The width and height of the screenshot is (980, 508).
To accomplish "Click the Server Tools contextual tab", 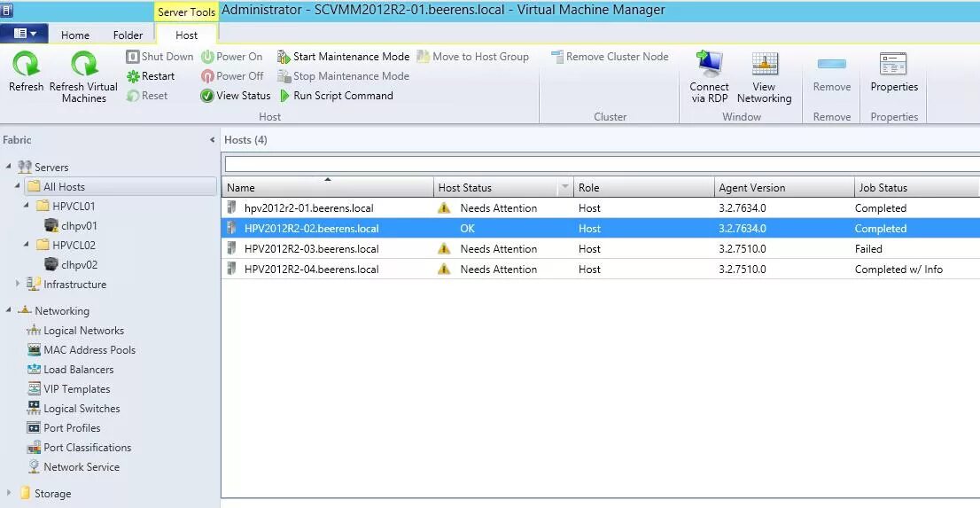I will [x=186, y=12].
